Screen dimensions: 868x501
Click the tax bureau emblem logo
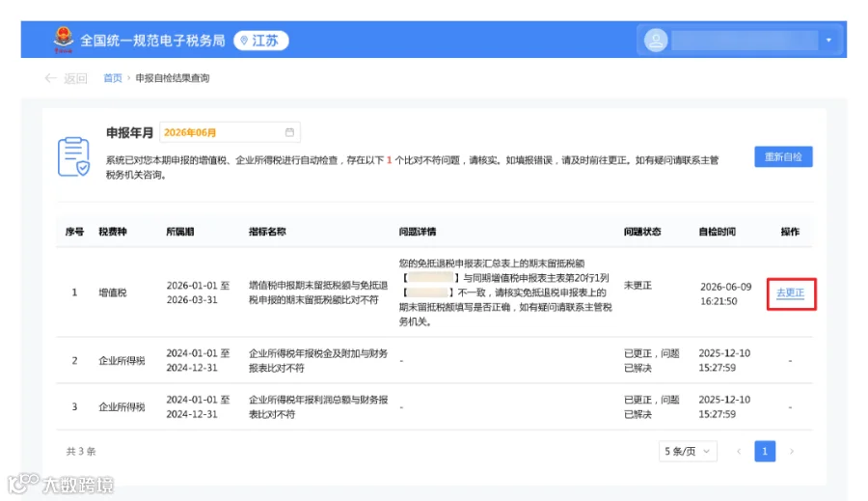pyautogui.click(x=64, y=40)
